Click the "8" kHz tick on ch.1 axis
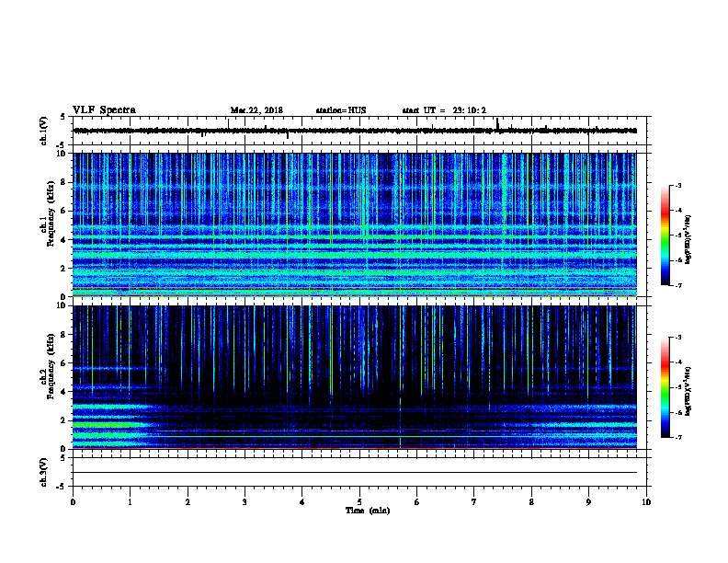Image resolution: width=728 pixels, height=563 pixels. [x=63, y=182]
